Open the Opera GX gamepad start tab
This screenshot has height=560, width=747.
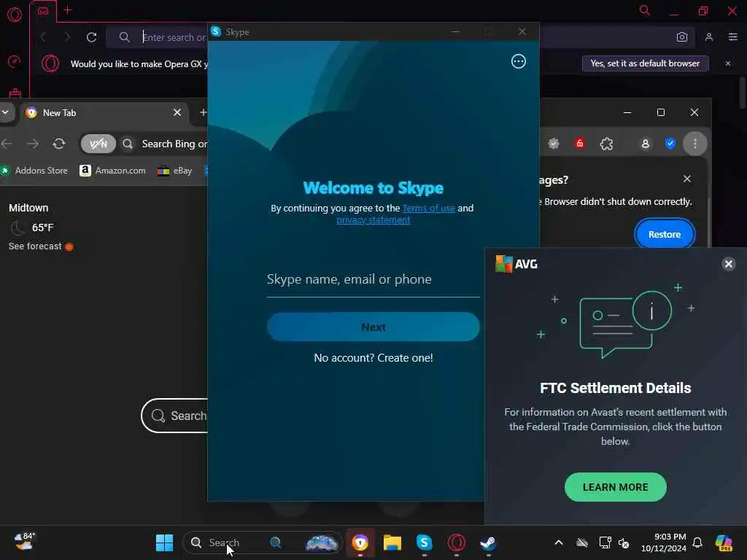click(x=43, y=10)
